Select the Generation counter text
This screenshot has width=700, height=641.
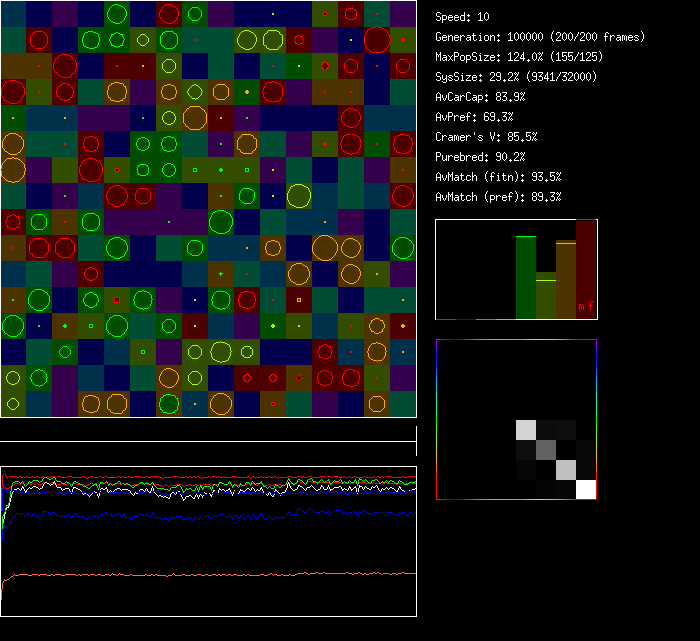(540, 37)
